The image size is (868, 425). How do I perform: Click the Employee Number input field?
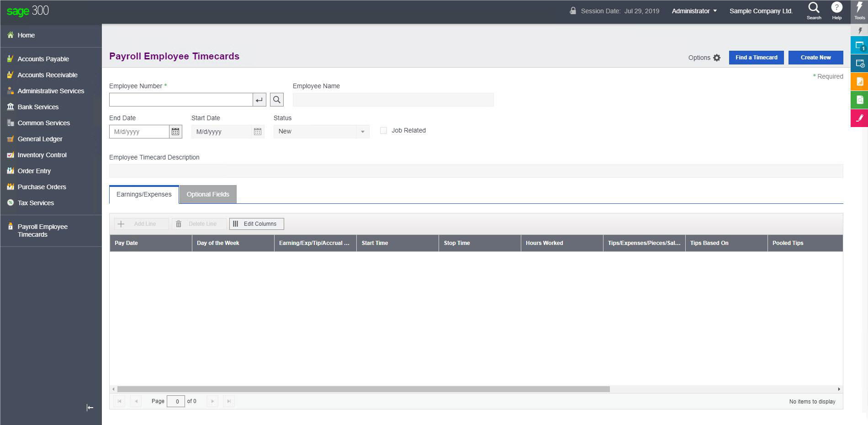click(x=181, y=100)
